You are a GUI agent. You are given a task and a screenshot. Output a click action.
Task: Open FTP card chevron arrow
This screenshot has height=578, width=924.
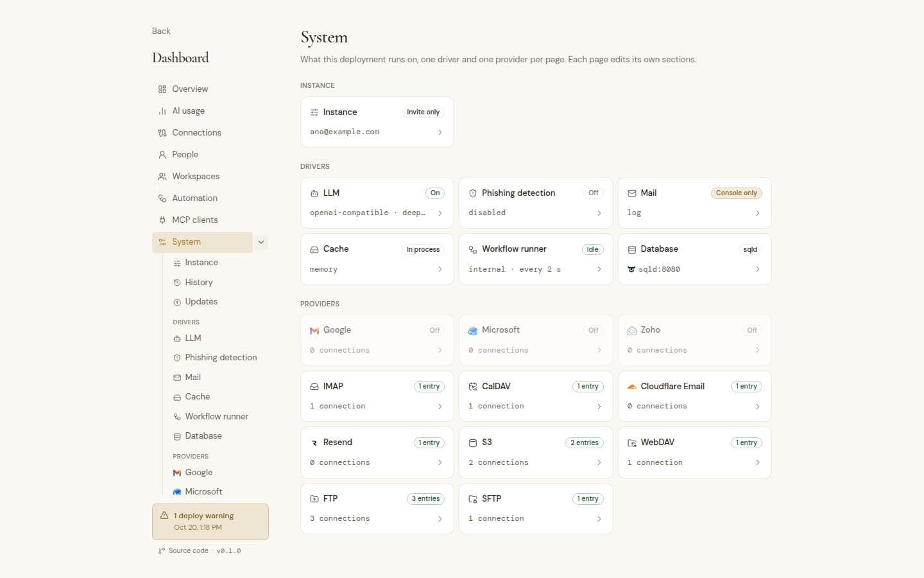click(x=440, y=519)
